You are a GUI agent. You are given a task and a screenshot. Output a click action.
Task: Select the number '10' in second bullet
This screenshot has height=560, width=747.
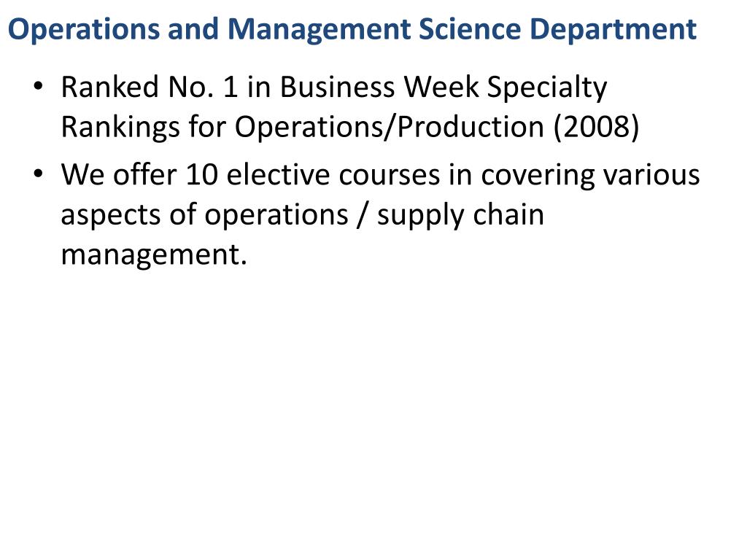point(201,174)
